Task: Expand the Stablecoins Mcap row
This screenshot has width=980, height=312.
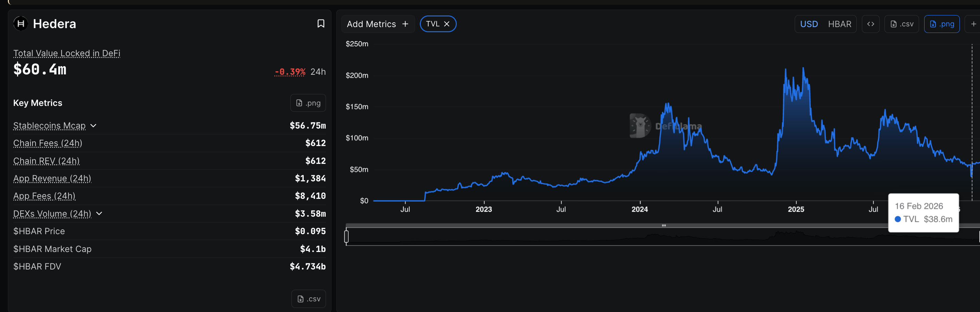Action: (93, 126)
